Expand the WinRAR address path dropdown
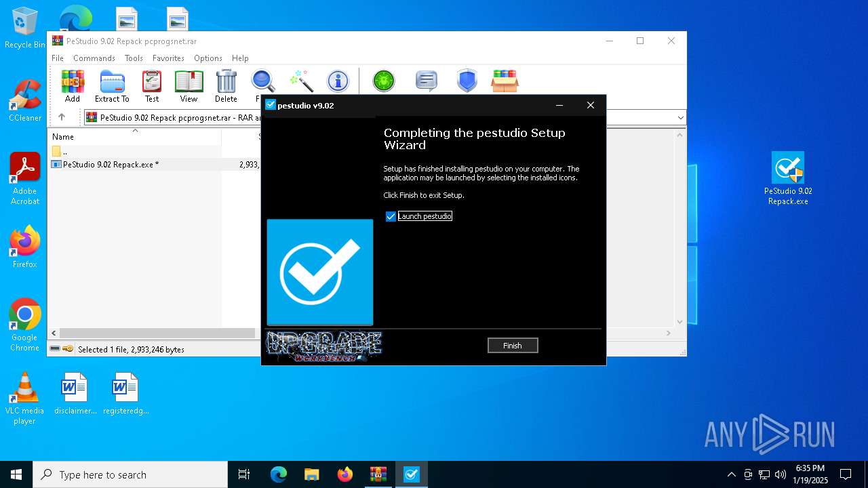868x488 pixels. tap(680, 117)
